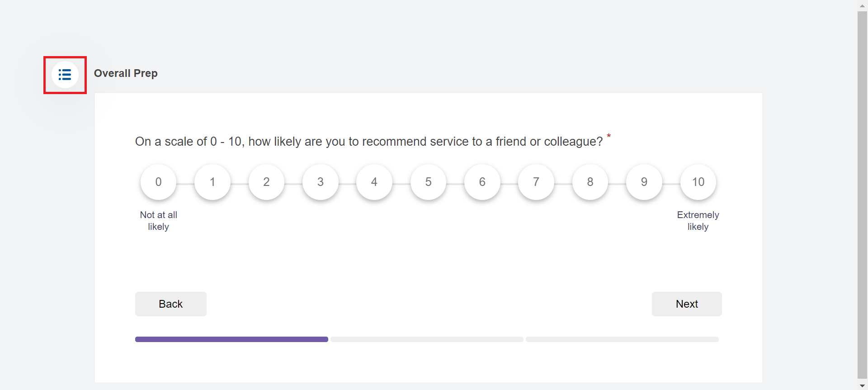Select rating 3 on the scale
868x390 pixels.
(320, 182)
